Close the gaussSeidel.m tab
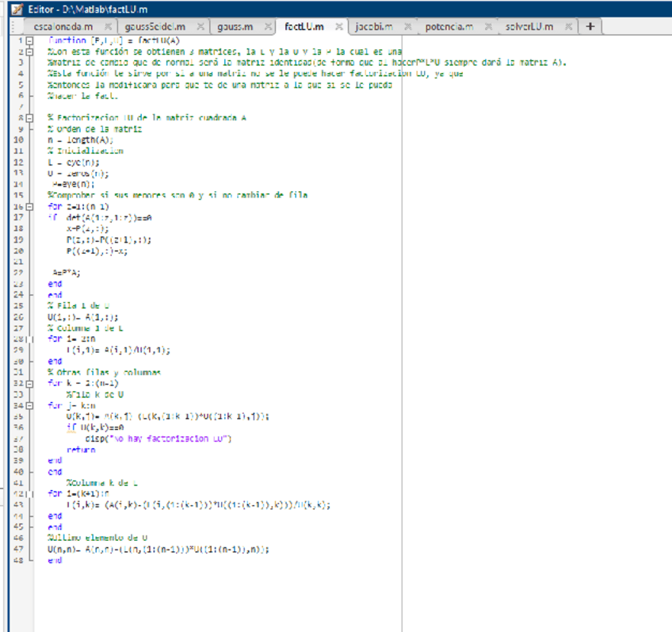The height and width of the screenshot is (632, 672). click(x=200, y=27)
